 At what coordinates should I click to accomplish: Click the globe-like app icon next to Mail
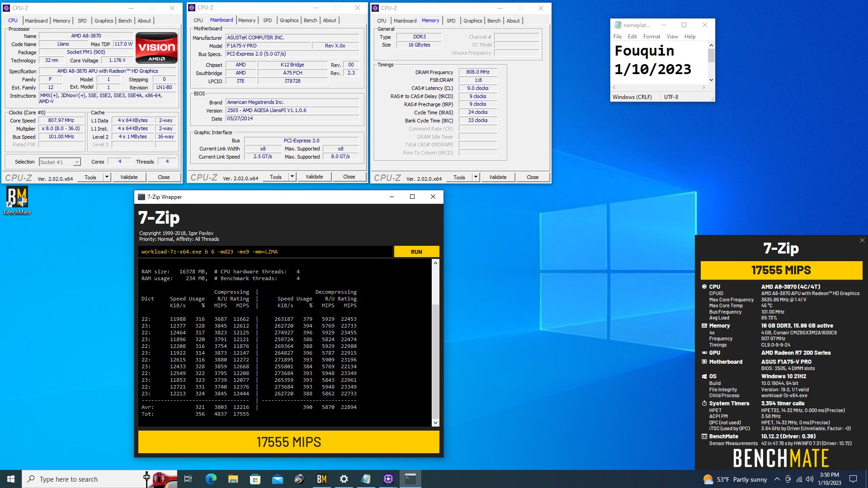pos(300,479)
